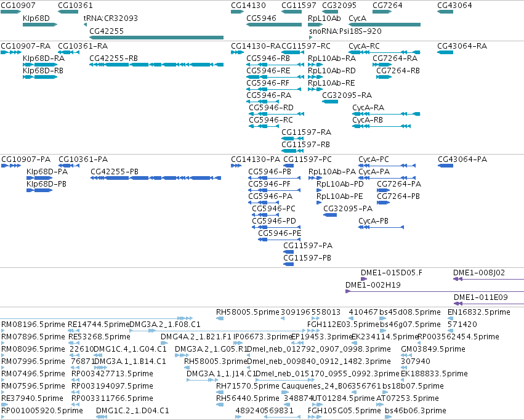524x420 pixels.
Task: Click the DME1-015D05.F clone label
Action: click(392, 273)
